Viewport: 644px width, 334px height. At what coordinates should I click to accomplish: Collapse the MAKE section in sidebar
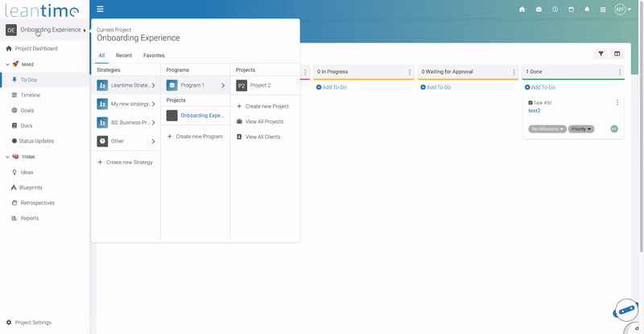pyautogui.click(x=7, y=64)
